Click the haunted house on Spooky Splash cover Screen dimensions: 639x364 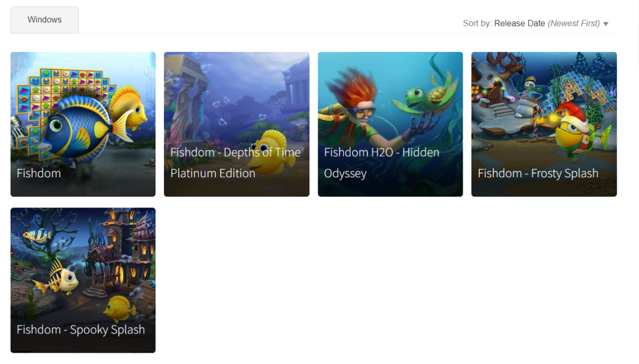click(118, 252)
